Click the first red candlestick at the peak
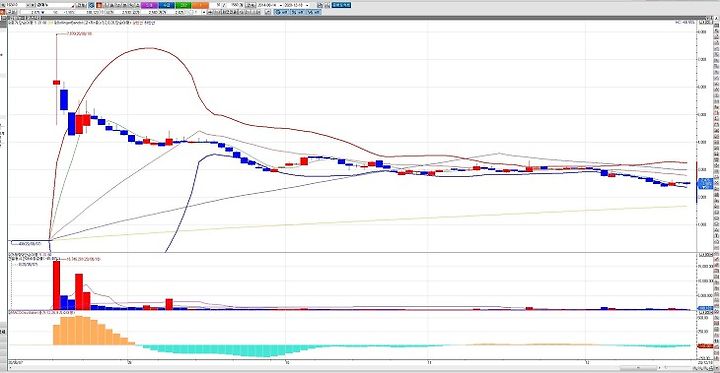This screenshot has width=720, height=373. pyautogui.click(x=56, y=82)
